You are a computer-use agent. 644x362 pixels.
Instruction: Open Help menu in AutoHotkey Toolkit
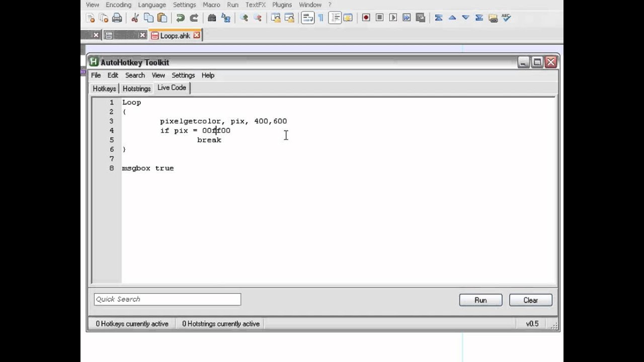208,75
